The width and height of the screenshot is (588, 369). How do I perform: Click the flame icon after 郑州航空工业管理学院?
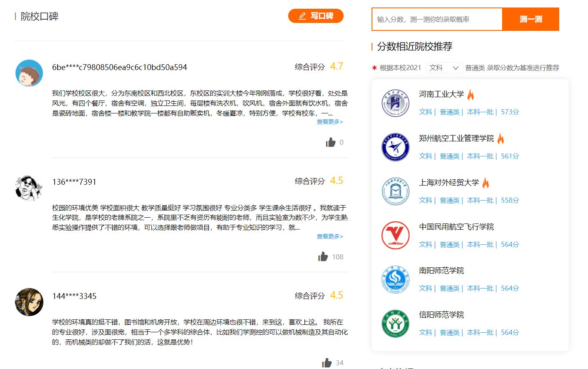coord(500,138)
